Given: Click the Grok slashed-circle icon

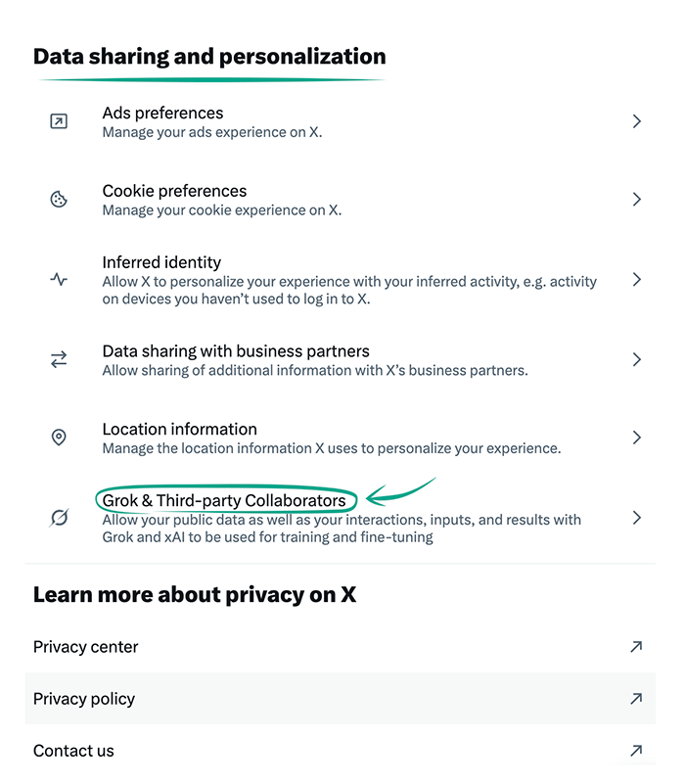Looking at the screenshot, I should point(59,518).
